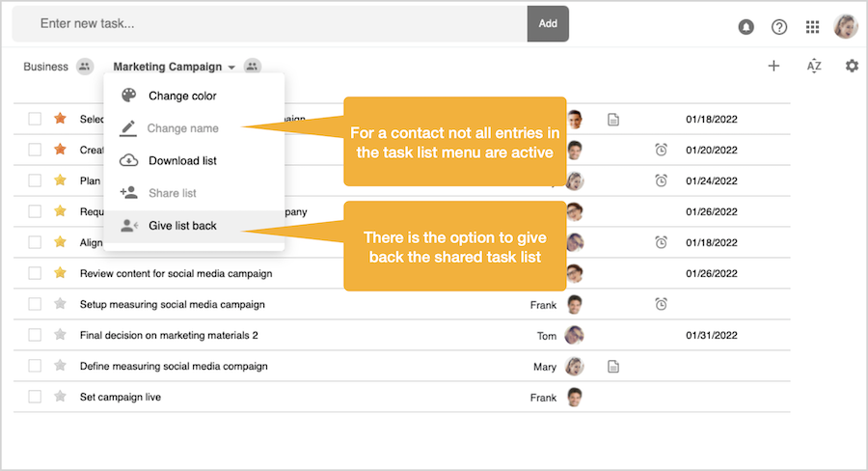Open the apps grid icon
The height and width of the screenshot is (471, 868).
click(x=813, y=27)
